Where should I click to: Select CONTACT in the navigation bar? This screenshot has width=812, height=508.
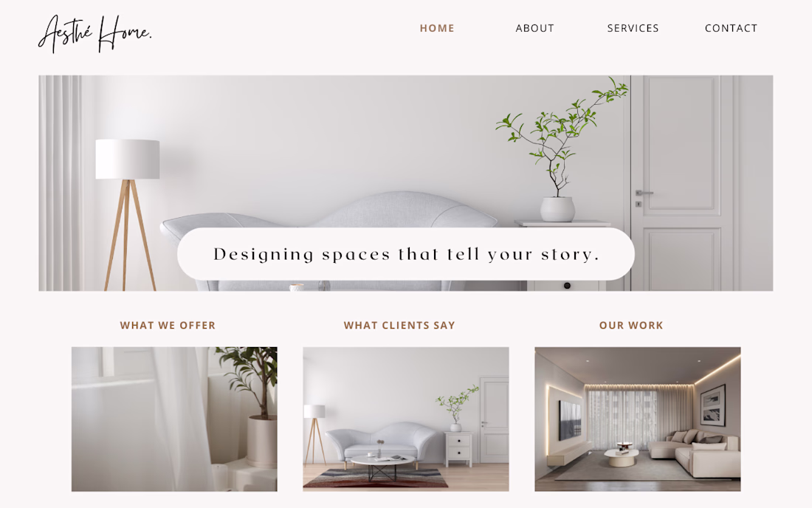pyautogui.click(x=731, y=28)
